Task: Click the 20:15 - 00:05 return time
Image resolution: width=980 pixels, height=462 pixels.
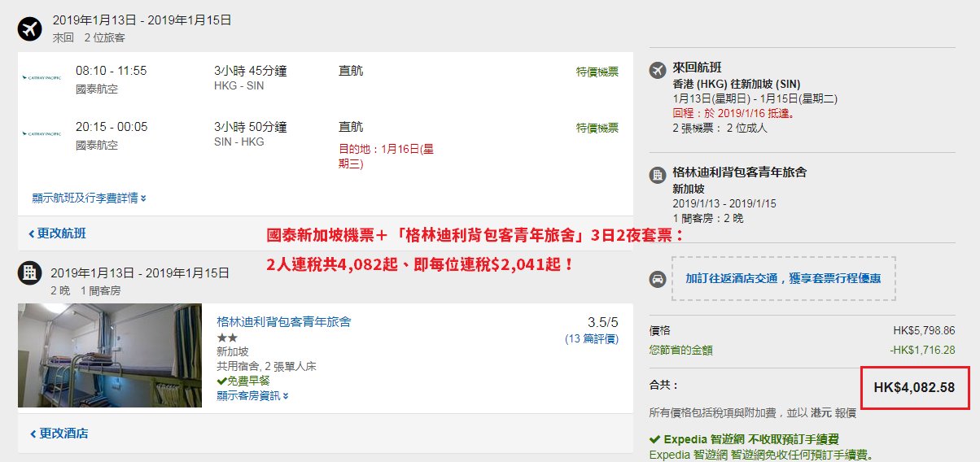Action: [x=112, y=127]
